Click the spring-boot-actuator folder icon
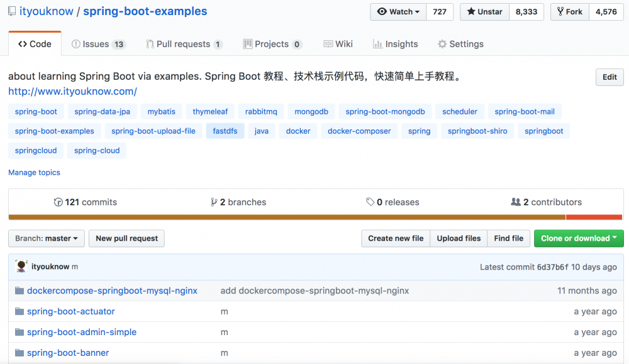Image resolution: width=629 pixels, height=364 pixels. coord(19,312)
